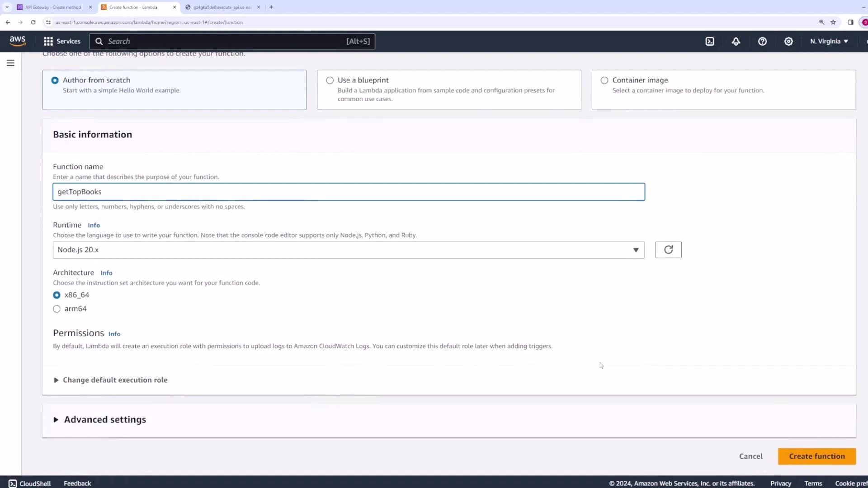Refresh the runtime list
The width and height of the screenshot is (868, 488).
668,249
